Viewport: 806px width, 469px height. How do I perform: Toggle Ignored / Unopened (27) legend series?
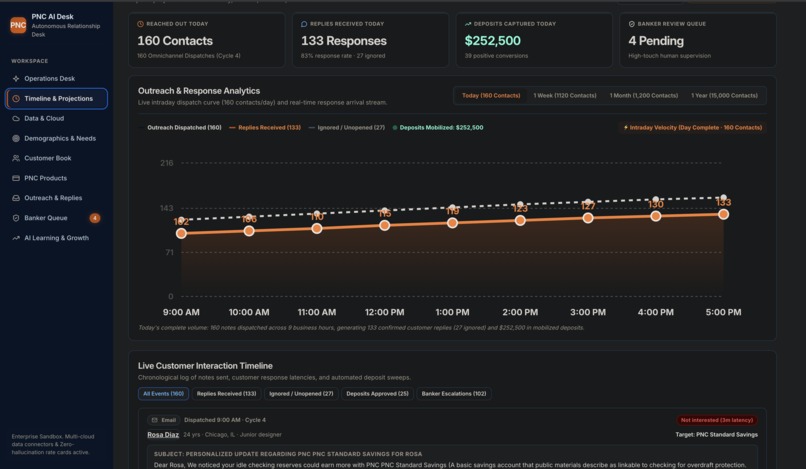(346, 128)
